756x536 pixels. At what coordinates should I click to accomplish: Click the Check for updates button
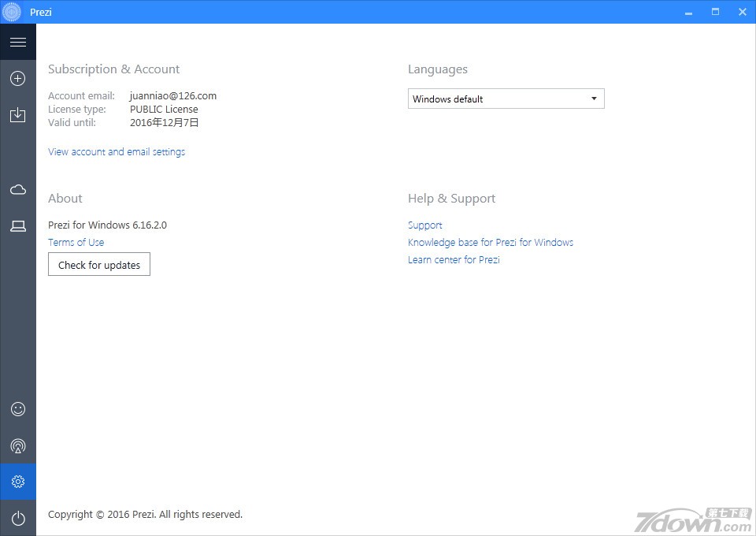[x=99, y=264]
